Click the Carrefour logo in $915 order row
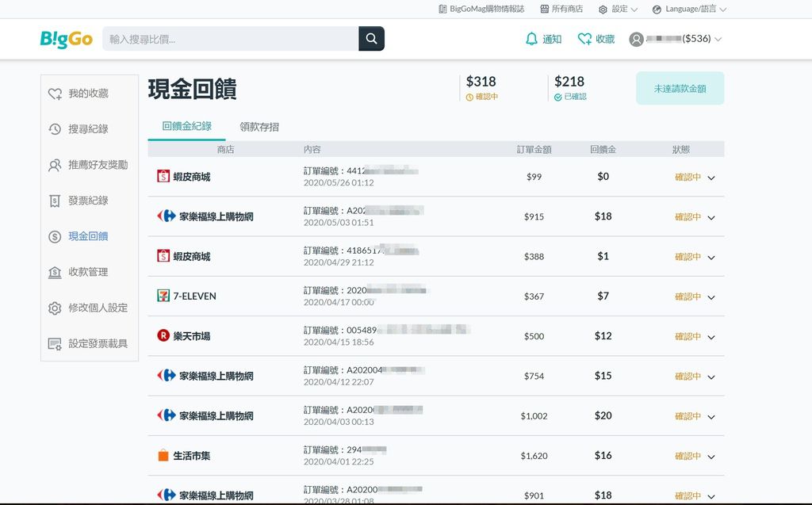 click(167, 216)
